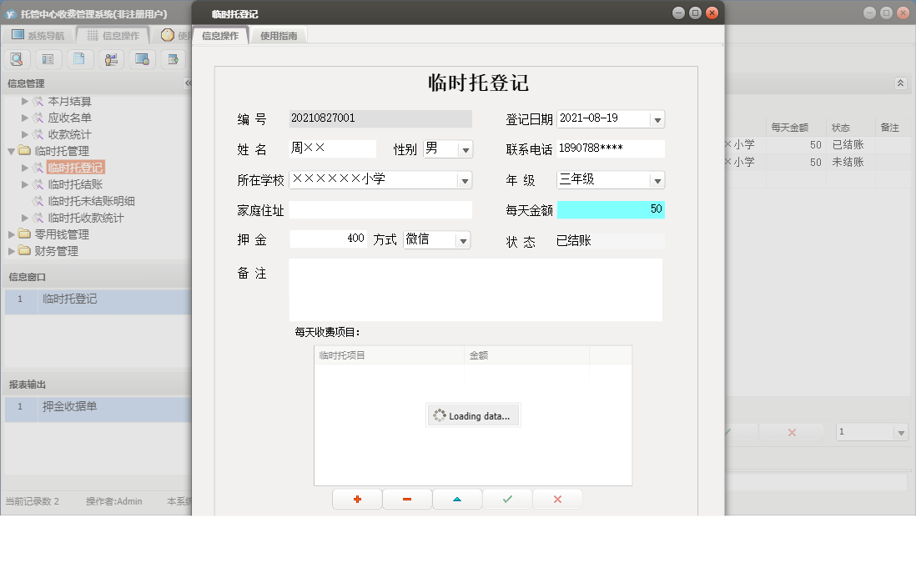
Task: Open the 方式 payment method dropdown showing 微信
Action: click(463, 239)
